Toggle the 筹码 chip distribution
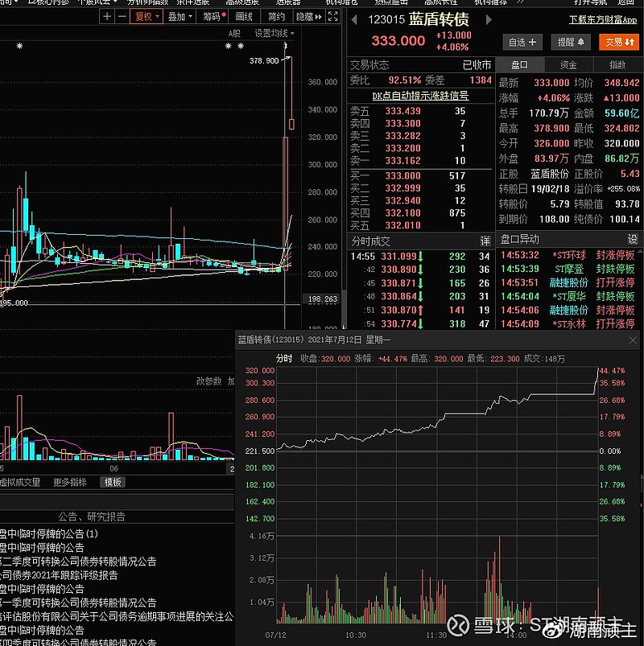This screenshot has width=644, height=646. point(213,16)
